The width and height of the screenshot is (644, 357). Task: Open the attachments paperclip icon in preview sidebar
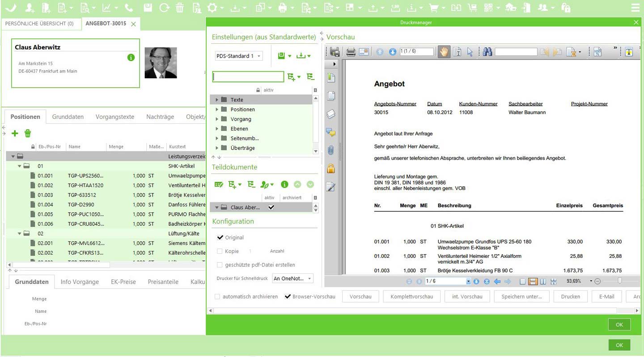[x=330, y=150]
